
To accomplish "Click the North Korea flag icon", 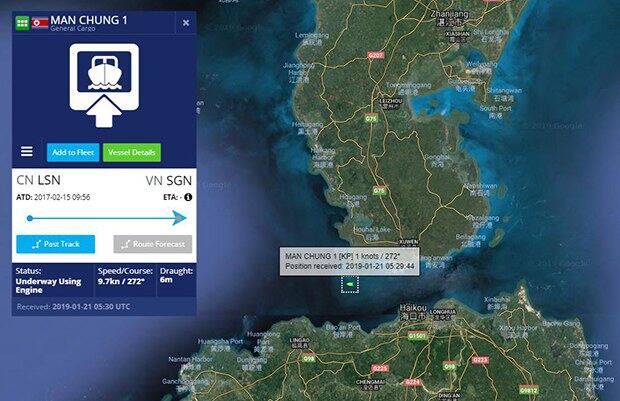I will (x=40, y=23).
